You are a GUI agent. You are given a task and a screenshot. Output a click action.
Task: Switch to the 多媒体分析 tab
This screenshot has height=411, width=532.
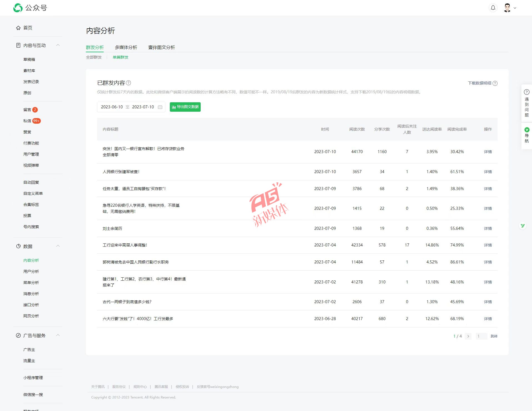[x=126, y=47]
